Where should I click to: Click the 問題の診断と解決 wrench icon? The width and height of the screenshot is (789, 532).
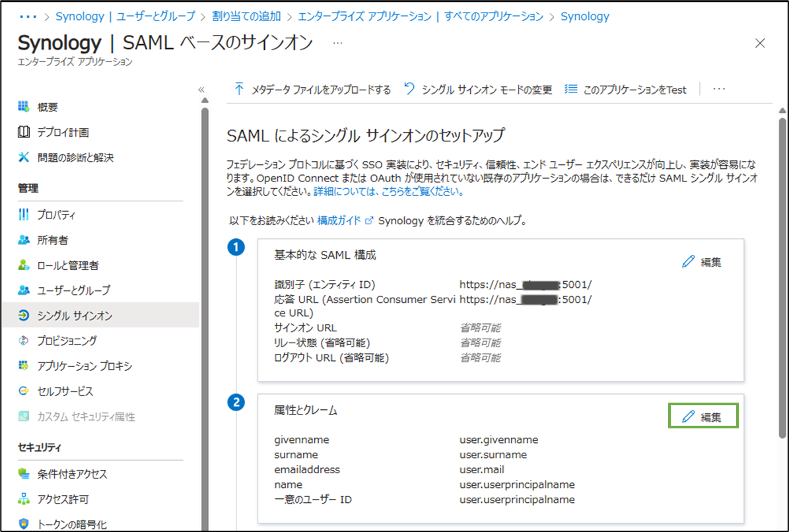tap(24, 157)
